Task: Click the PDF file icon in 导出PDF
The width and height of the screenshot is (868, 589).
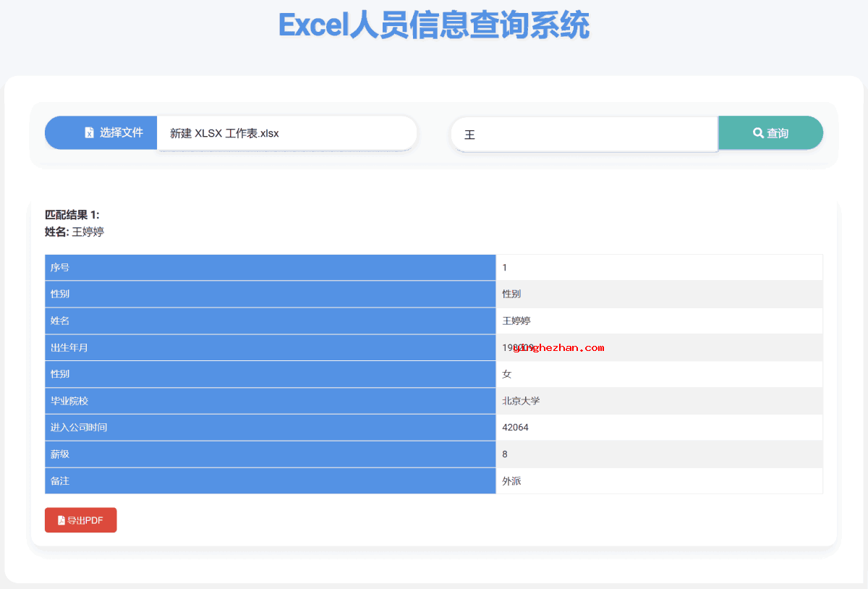Action: pyautogui.click(x=61, y=520)
